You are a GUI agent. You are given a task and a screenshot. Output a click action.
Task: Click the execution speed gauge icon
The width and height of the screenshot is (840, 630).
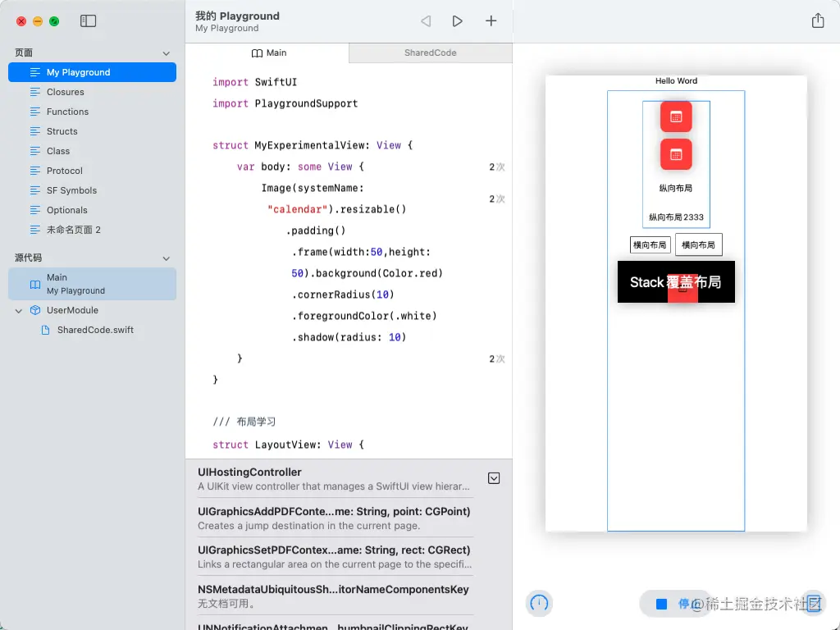[x=539, y=603]
